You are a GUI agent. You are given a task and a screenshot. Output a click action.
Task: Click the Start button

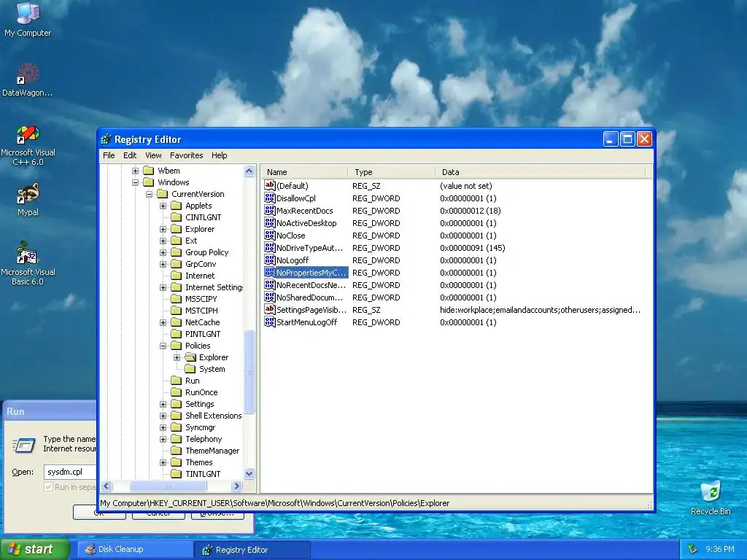tap(34, 550)
